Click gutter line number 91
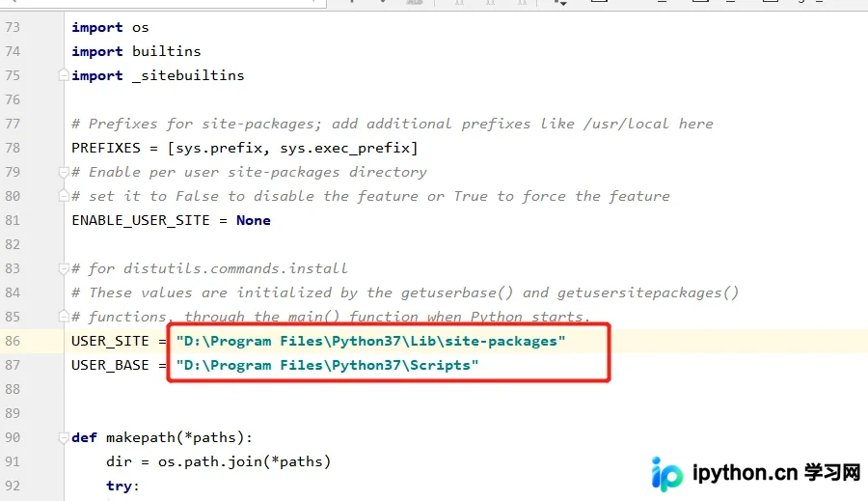868x501 pixels. point(13,461)
